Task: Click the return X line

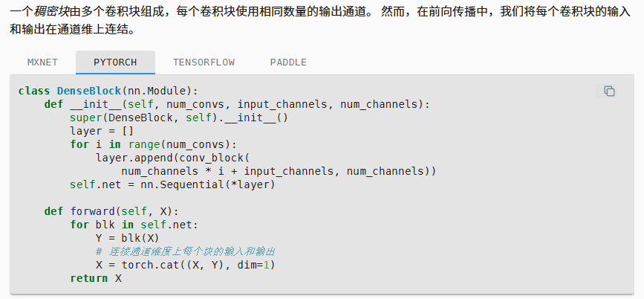Action: (96, 278)
